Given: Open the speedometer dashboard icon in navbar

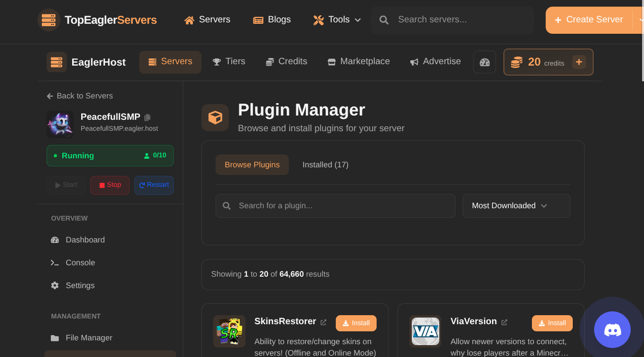Looking at the screenshot, I should click(484, 62).
